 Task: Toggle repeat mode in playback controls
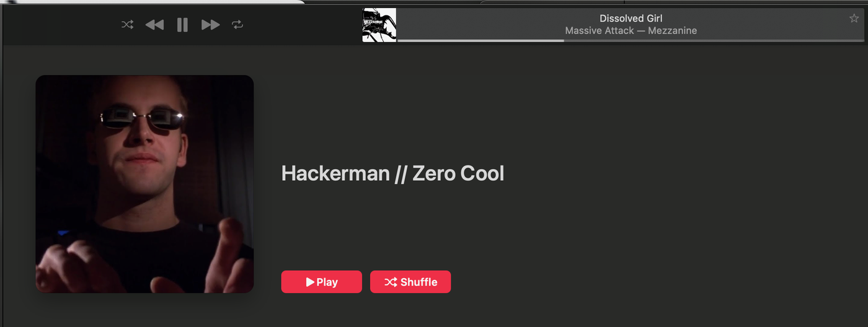(x=237, y=25)
